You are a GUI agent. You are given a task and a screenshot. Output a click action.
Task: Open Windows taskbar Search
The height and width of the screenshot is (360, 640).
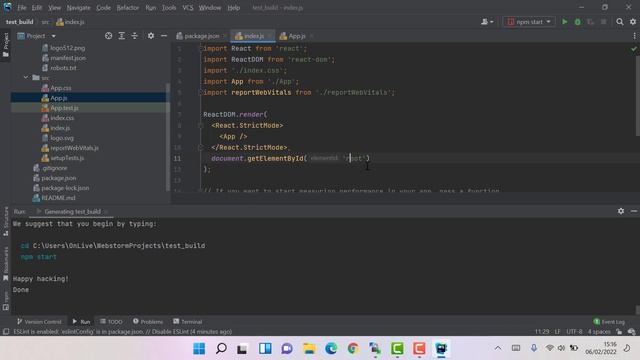tap(221, 348)
